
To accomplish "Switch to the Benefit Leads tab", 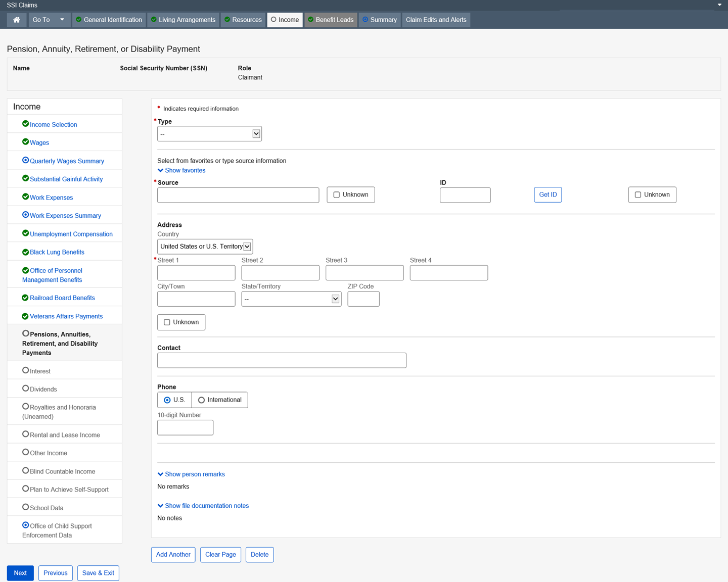I will 331,20.
